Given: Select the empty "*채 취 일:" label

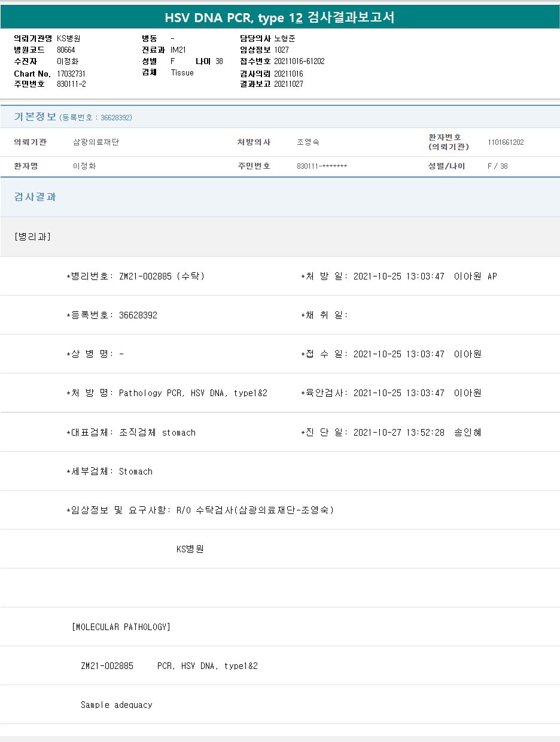Looking at the screenshot, I should click(324, 315).
